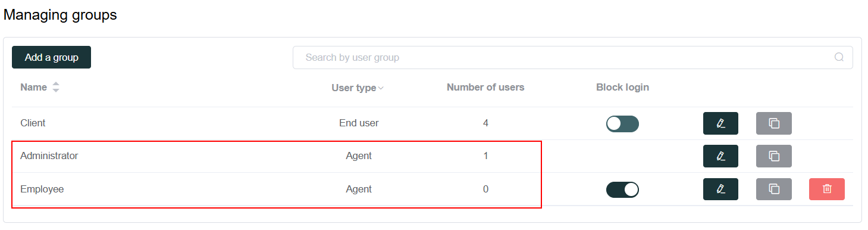Duplicate the Client group via copy icon
This screenshot has height=230, width=868.
[x=774, y=123]
